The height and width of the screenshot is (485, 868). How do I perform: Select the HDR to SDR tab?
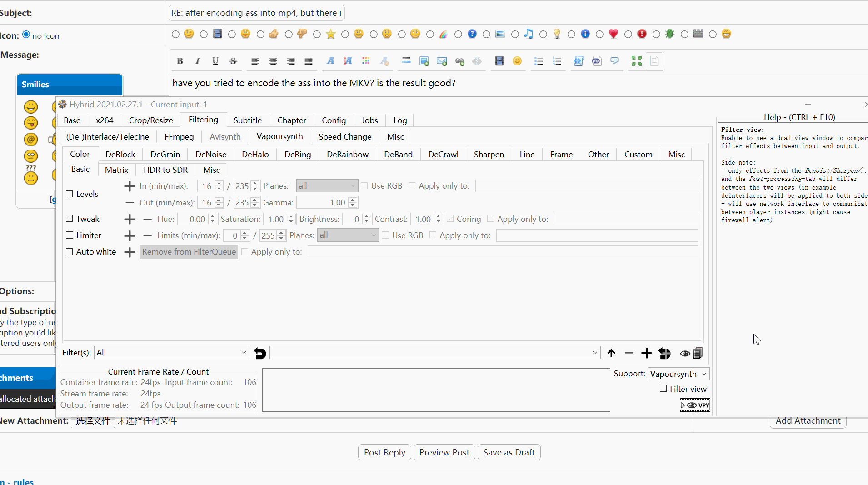[x=166, y=170]
